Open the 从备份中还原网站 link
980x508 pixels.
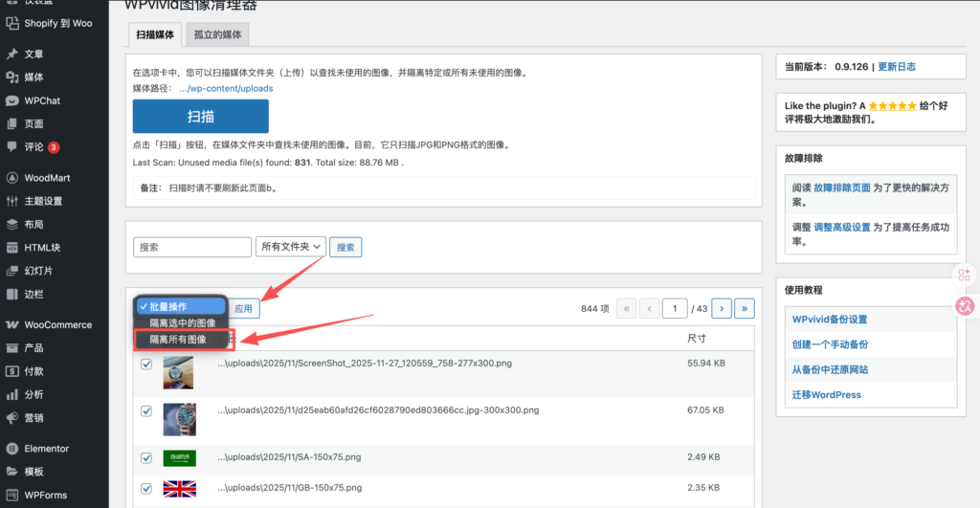coord(830,369)
